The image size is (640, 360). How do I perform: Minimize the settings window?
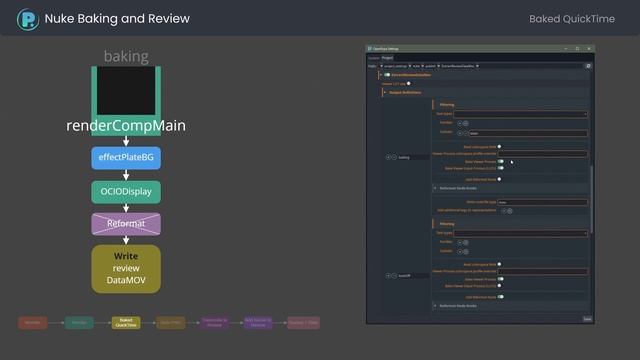pos(566,49)
